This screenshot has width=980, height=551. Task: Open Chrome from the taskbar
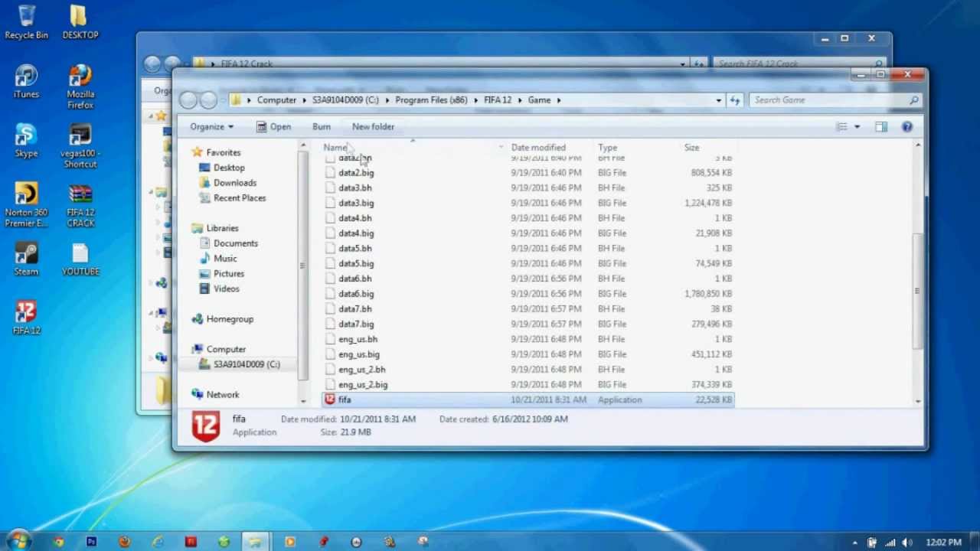click(x=58, y=542)
